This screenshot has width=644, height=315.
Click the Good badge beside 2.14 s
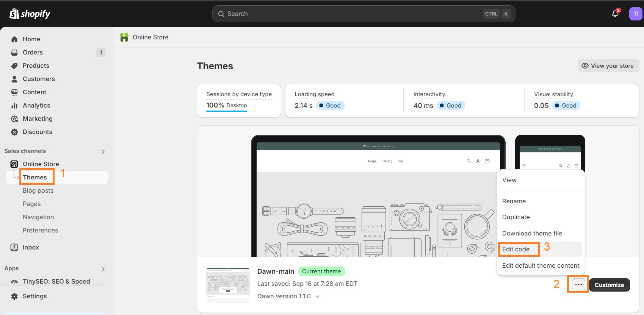pyautogui.click(x=330, y=106)
